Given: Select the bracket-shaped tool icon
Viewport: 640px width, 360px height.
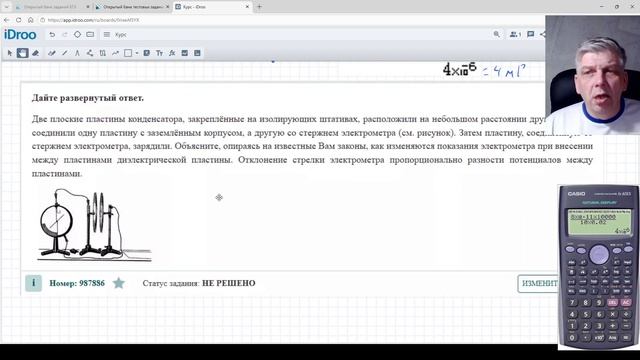Looking at the screenshot, I should tap(102, 53).
